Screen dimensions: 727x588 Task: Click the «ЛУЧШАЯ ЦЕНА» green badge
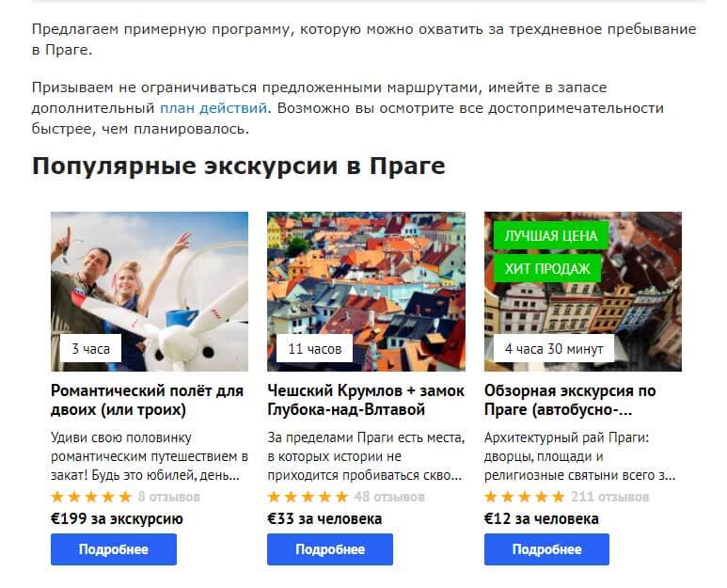[x=551, y=235]
